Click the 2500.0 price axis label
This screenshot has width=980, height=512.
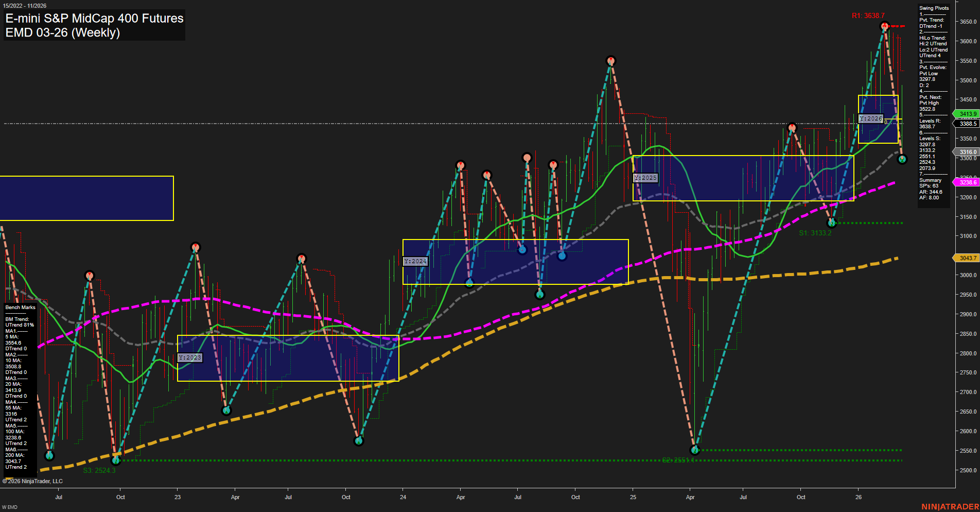click(x=968, y=470)
